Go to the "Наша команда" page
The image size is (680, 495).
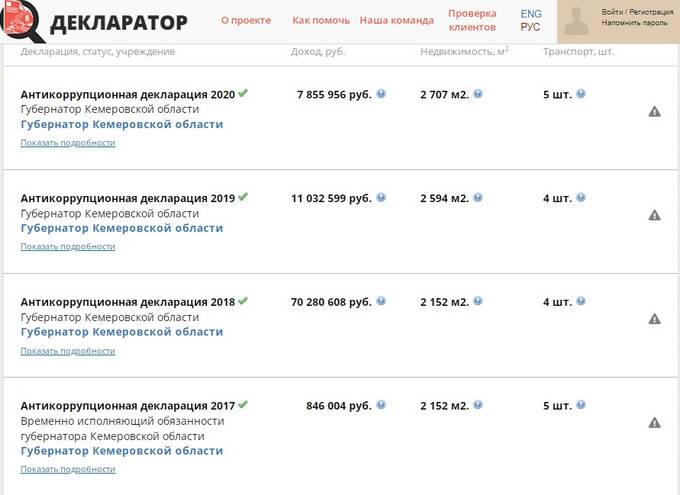point(396,20)
